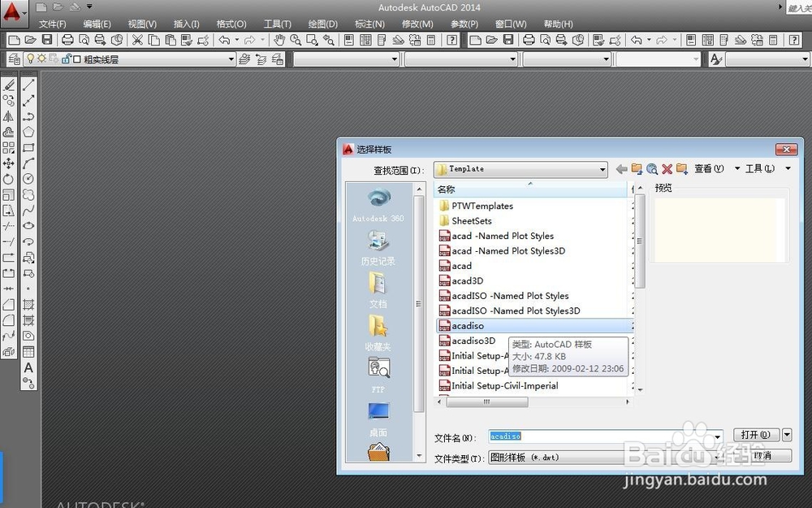Toggle layer on/off lightbulb for 粗实线层
This screenshot has height=508, width=812.
[x=31, y=59]
